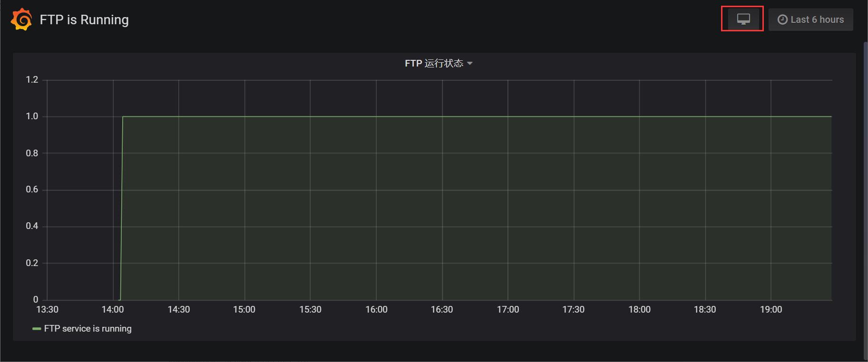Click the green legend color swatch
Viewport: 868px width, 362px height.
coord(37,329)
